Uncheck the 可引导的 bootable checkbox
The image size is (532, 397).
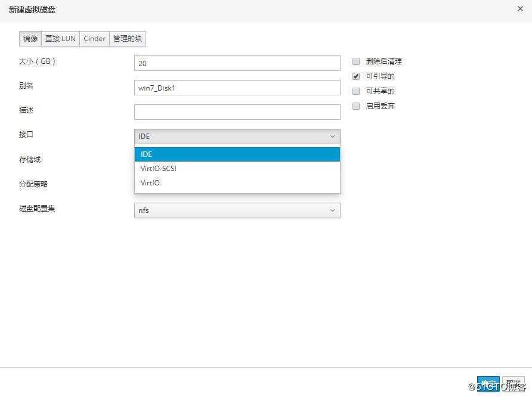(356, 76)
